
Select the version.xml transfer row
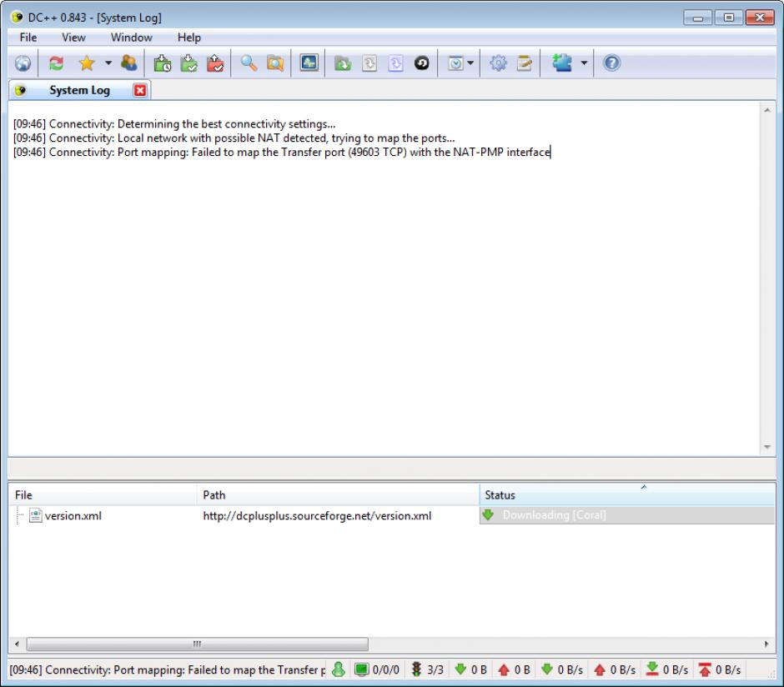[x=393, y=515]
